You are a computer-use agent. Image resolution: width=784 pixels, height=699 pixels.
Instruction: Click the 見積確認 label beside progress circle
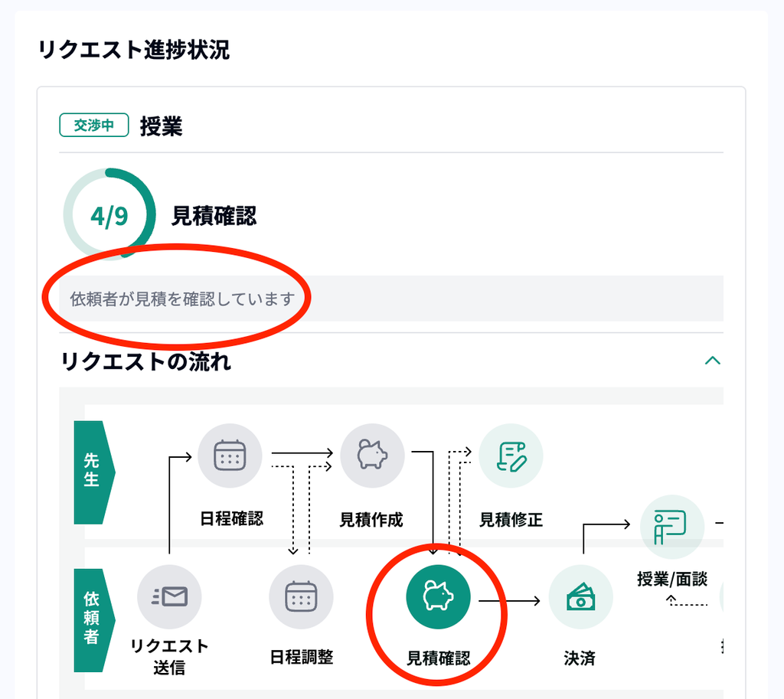214,215
